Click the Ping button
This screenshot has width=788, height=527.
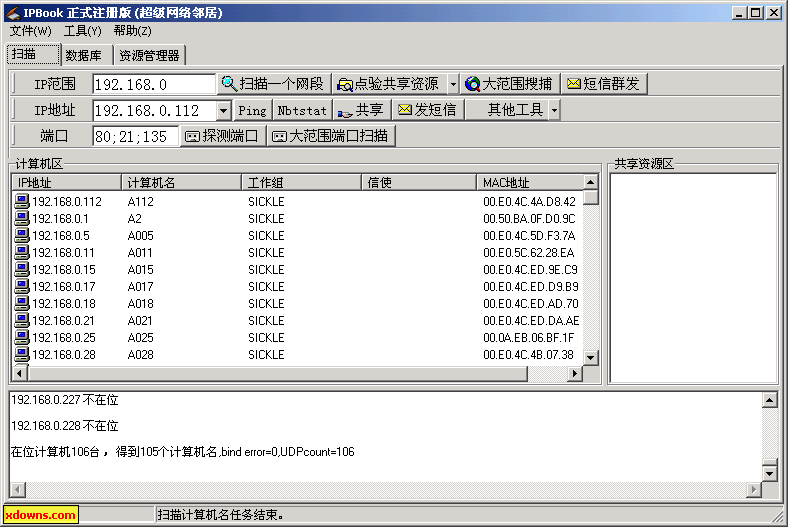coord(252,110)
